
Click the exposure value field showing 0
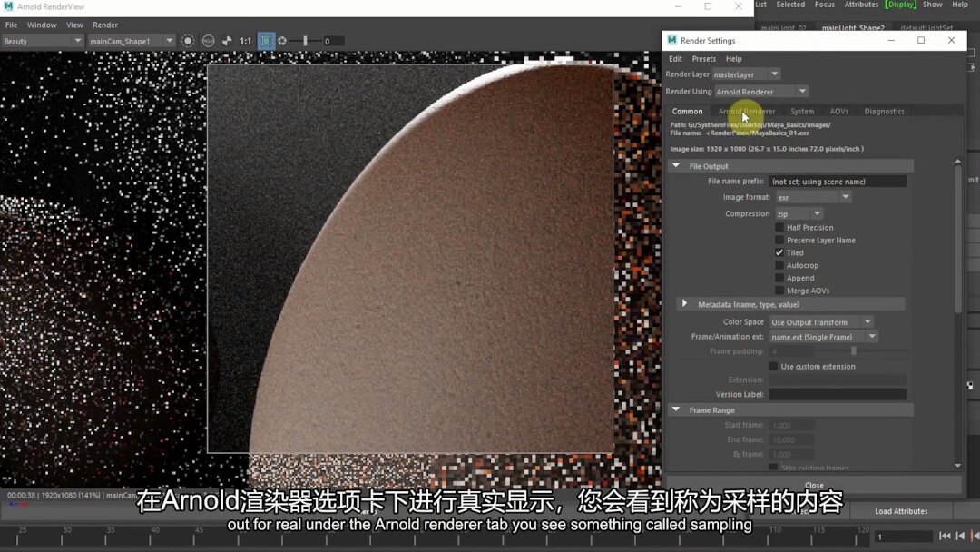(x=334, y=41)
